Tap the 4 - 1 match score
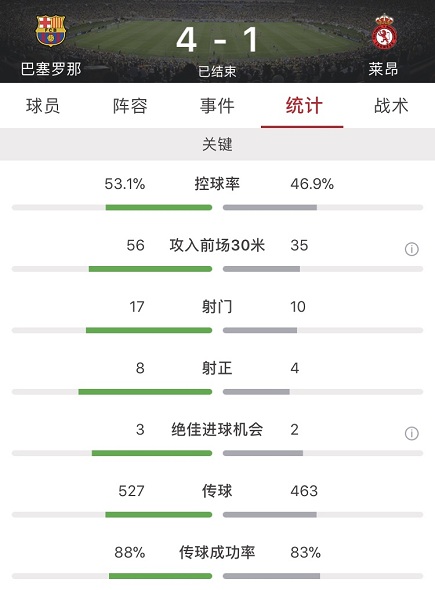 (217, 39)
